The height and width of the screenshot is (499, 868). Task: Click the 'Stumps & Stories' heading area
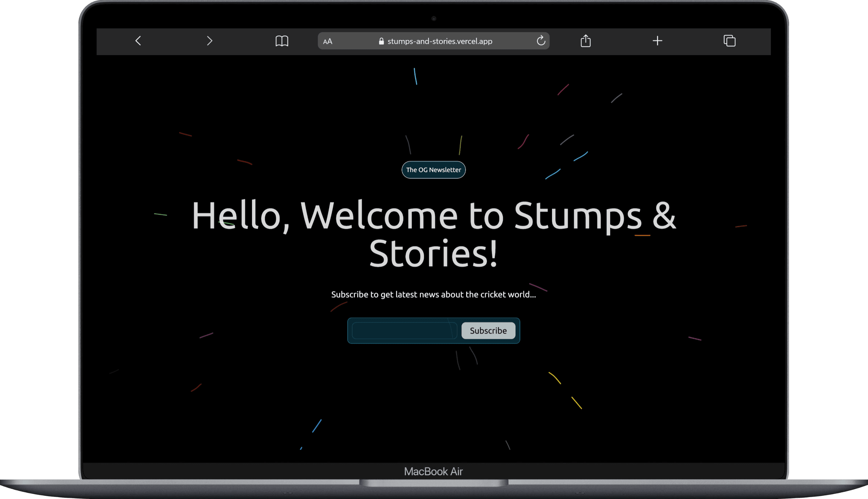click(x=433, y=233)
